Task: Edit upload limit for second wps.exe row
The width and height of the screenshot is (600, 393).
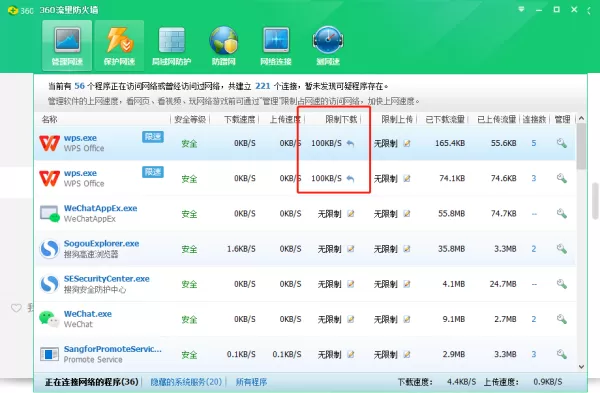Action: [407, 179]
